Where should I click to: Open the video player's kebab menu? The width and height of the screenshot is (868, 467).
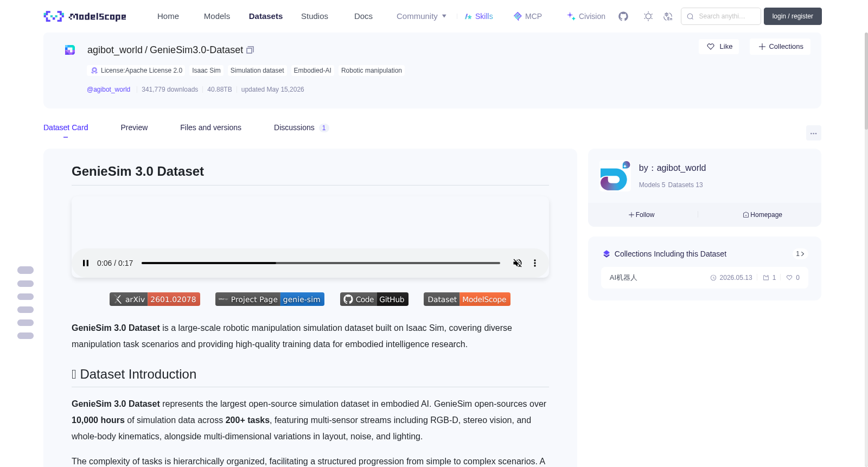point(535,263)
